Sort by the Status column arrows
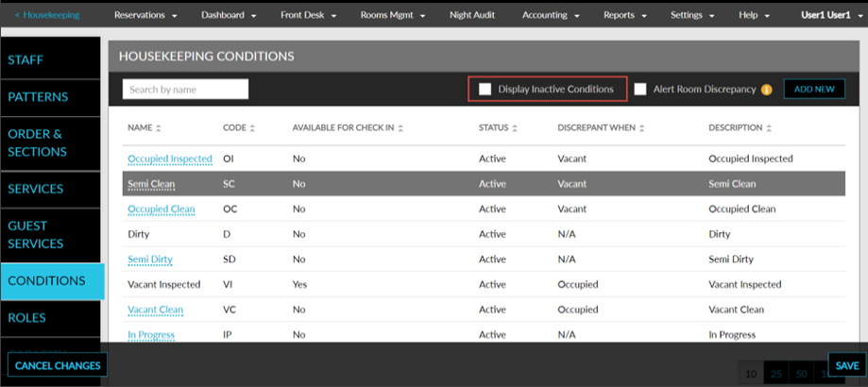The height and width of the screenshot is (387, 868). click(514, 128)
